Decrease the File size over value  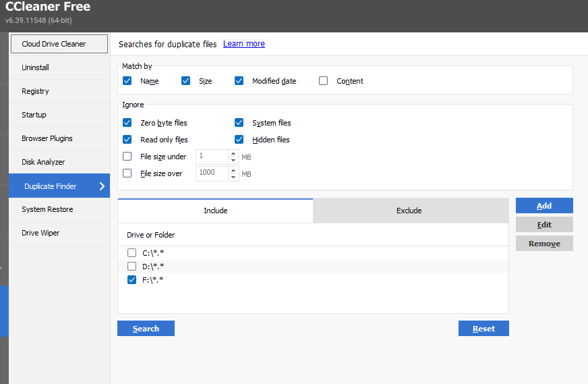click(x=233, y=177)
